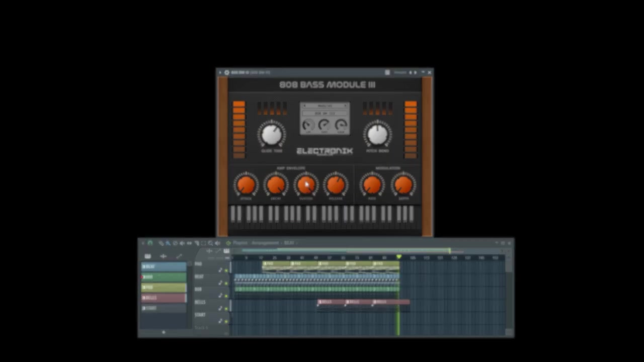The height and width of the screenshot is (362, 644).
Task: Open the Presets selector in plugin title bar
Action: coord(400,72)
